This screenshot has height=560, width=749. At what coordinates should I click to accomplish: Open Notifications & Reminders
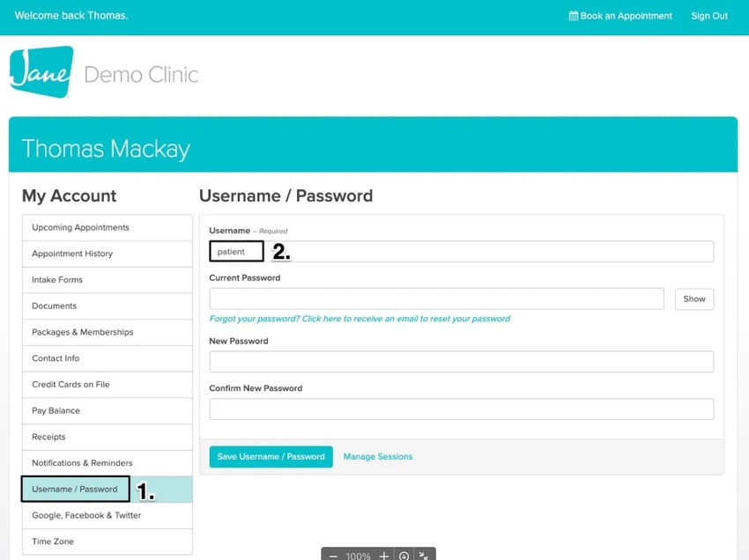coord(108,463)
